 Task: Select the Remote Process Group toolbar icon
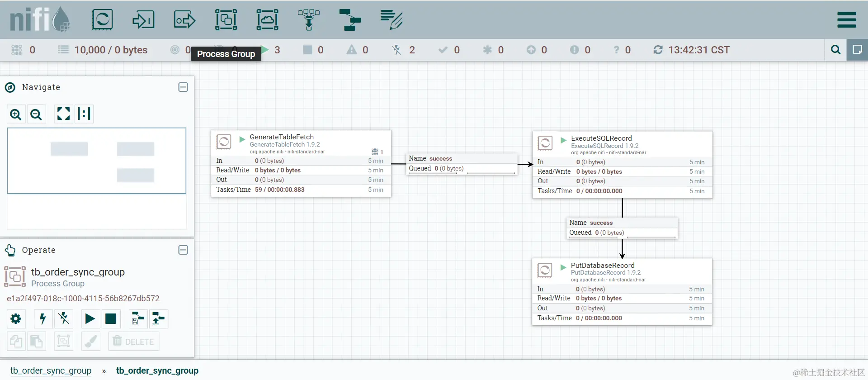pyautogui.click(x=268, y=20)
